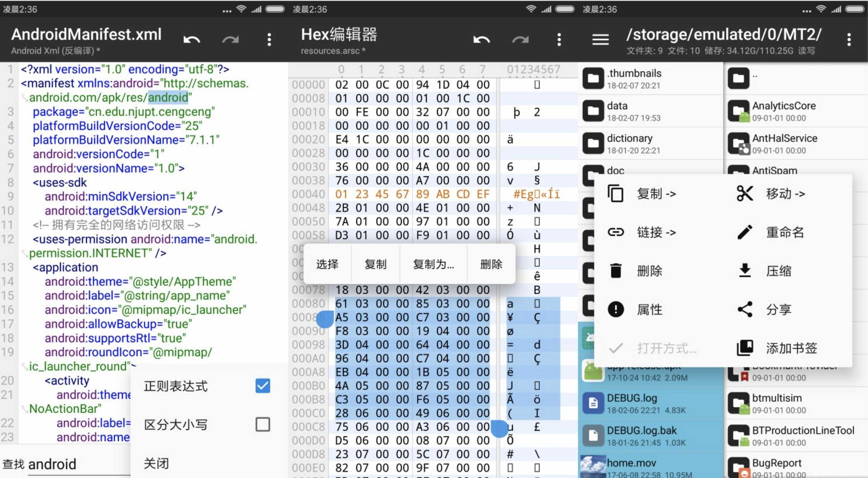868x478 pixels.
Task: Click the highlighted word android on line 2
Action: [x=168, y=97]
